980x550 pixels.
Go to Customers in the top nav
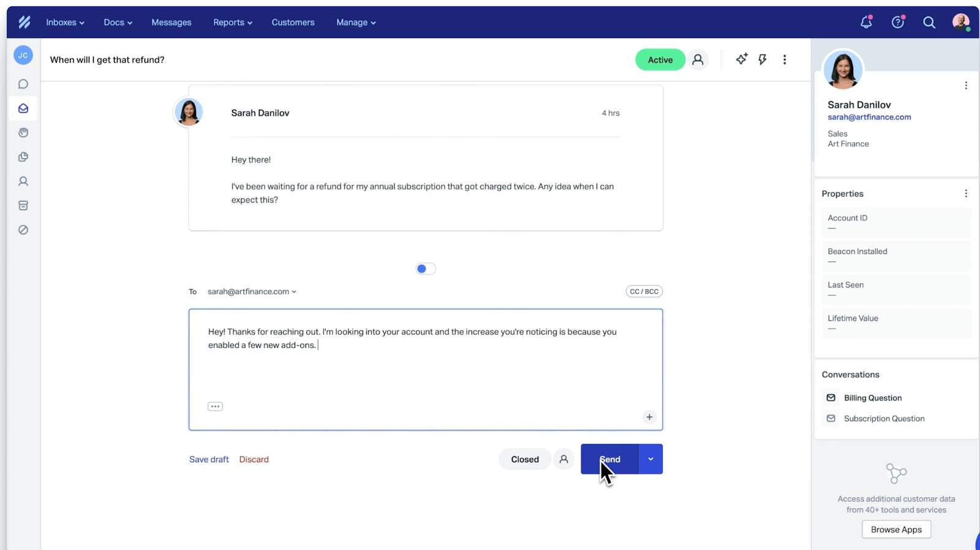pos(293,22)
